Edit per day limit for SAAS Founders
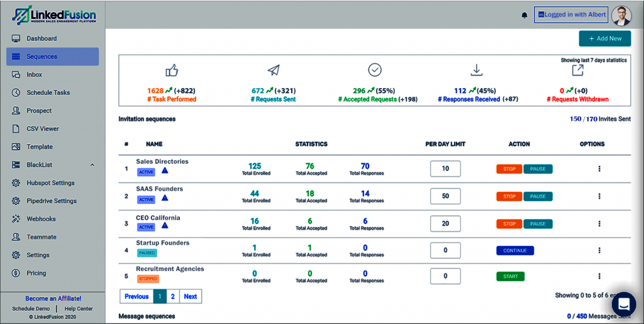Screen dimensions: 644x324 click(x=445, y=196)
